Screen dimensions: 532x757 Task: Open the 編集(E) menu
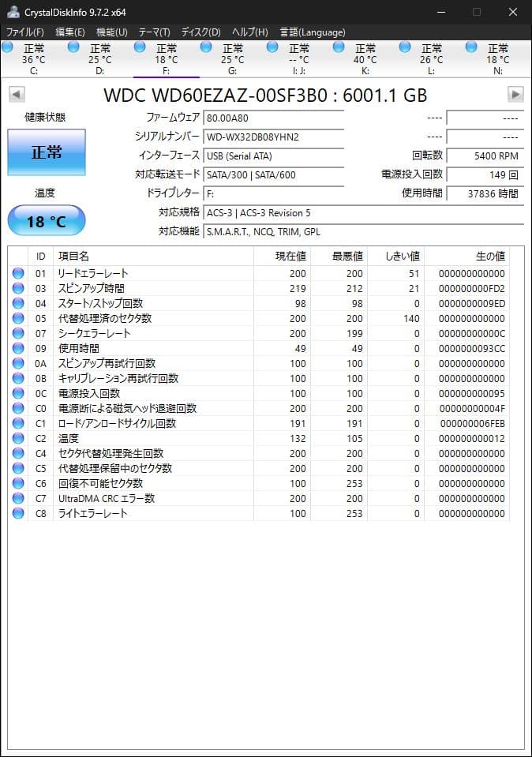point(70,32)
